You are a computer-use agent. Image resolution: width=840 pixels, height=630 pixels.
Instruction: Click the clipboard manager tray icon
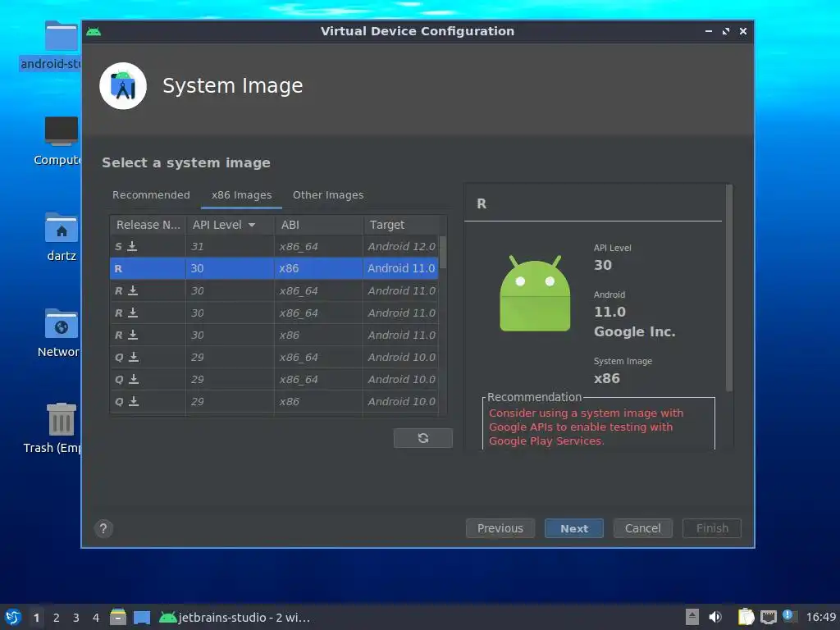click(x=746, y=617)
